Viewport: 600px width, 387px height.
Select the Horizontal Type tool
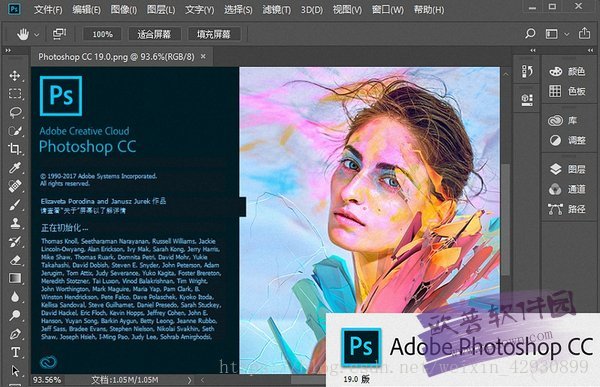pyautogui.click(x=15, y=352)
